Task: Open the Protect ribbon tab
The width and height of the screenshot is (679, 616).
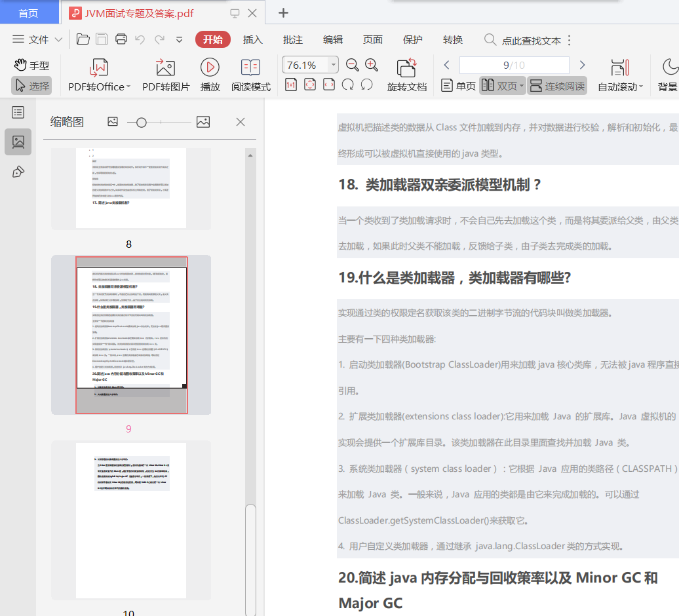Action: (413, 40)
